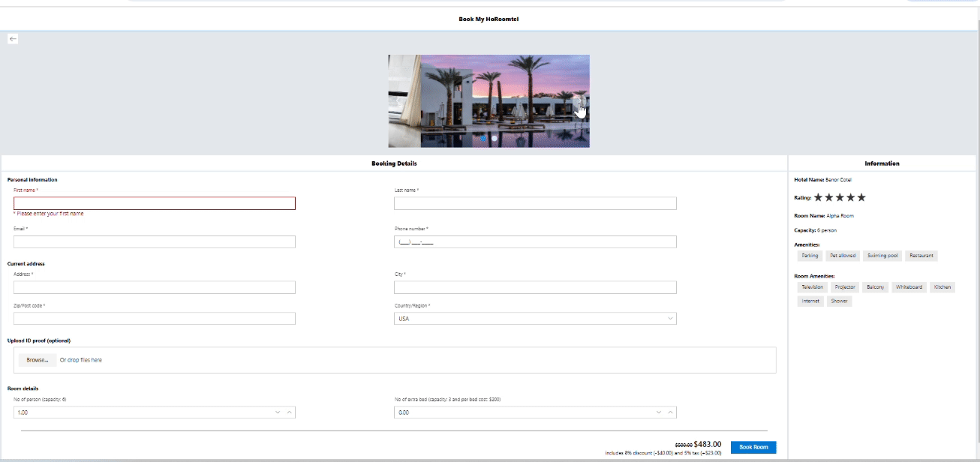Click the Projector room amenity tag
The image size is (980, 462).
(x=845, y=287)
